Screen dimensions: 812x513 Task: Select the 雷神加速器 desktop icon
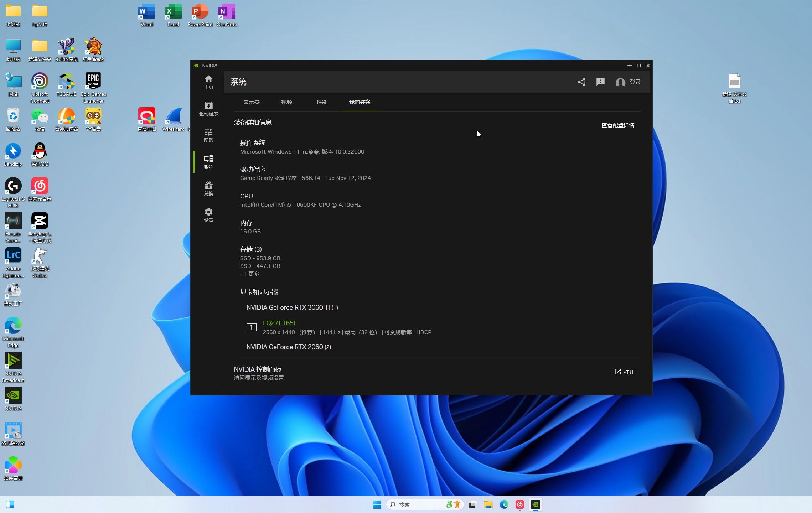click(67, 120)
